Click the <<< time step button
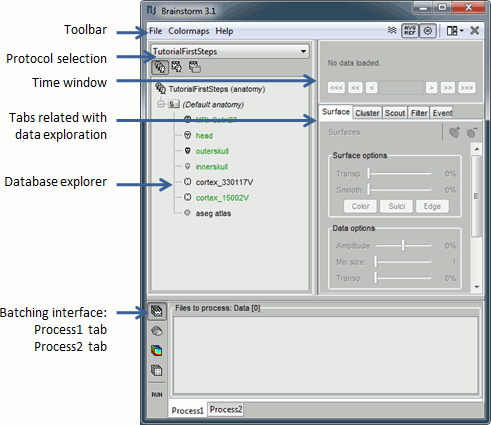The width and height of the screenshot is (491, 425). [336, 88]
